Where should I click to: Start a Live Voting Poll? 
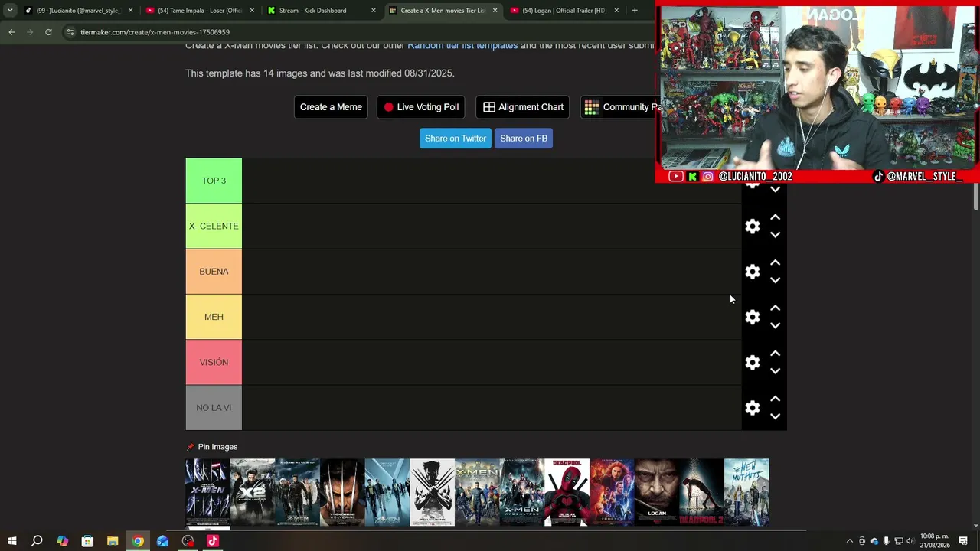421,107
